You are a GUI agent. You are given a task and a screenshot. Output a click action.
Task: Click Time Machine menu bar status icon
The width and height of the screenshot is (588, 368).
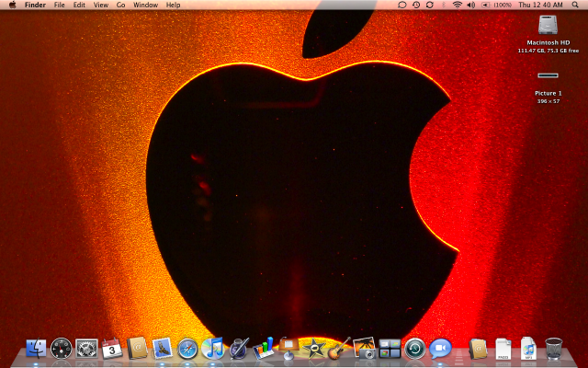(416, 5)
